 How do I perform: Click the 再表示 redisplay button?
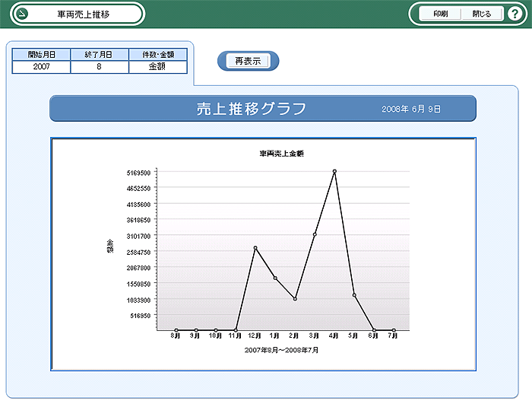pyautogui.click(x=248, y=62)
